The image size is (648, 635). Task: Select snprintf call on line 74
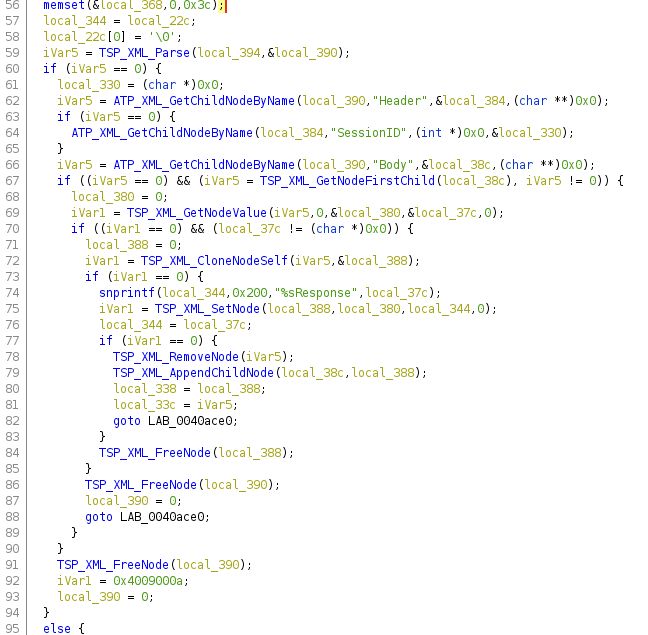[127, 293]
